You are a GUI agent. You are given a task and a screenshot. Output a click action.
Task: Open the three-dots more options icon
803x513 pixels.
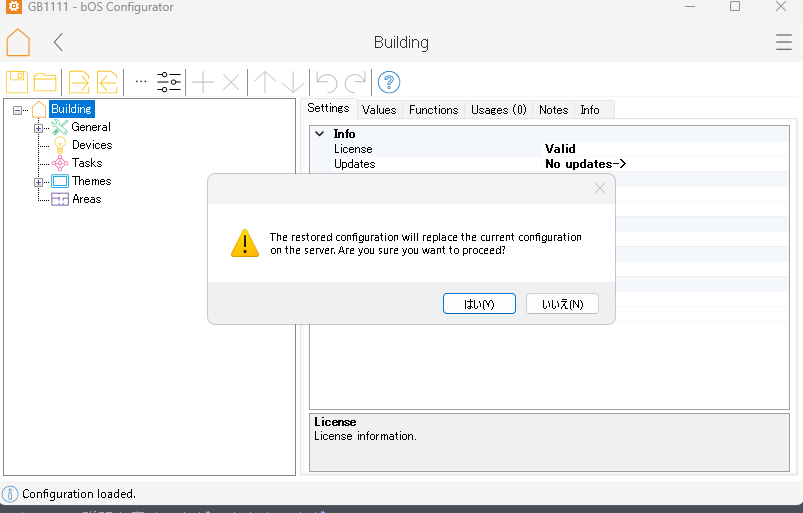141,81
